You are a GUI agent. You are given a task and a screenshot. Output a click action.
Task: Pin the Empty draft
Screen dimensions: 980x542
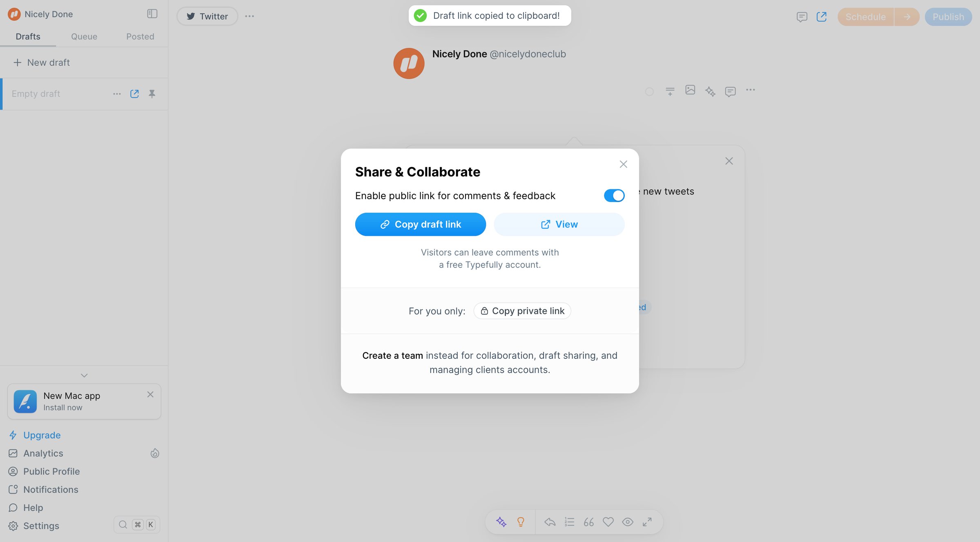point(152,94)
